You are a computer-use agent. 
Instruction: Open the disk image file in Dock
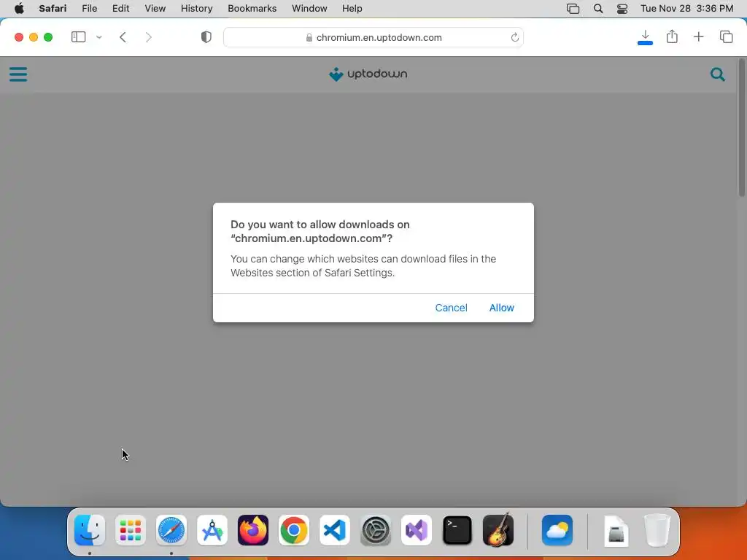(616, 530)
